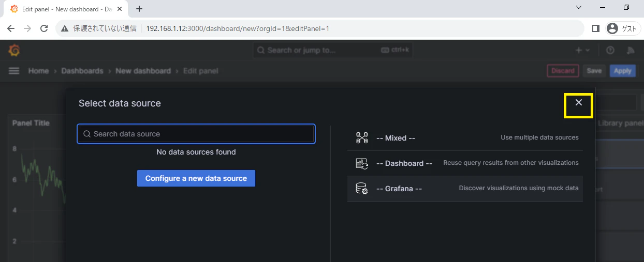Image resolution: width=644 pixels, height=262 pixels.
Task: Click the No data sources found message
Action: pyautogui.click(x=196, y=152)
